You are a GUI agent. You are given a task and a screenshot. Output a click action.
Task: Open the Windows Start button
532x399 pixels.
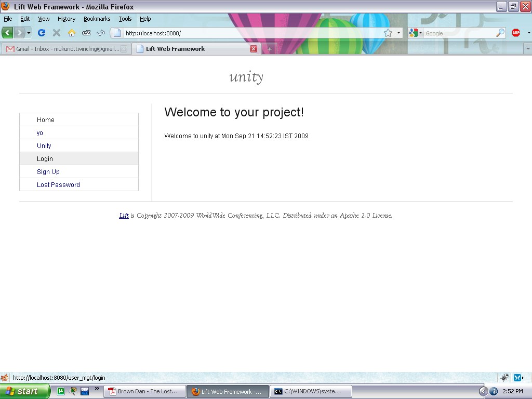pos(24,391)
